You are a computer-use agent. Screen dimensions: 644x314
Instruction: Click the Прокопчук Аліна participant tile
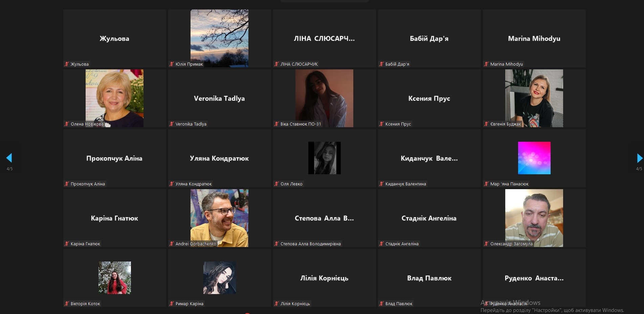pyautogui.click(x=114, y=158)
